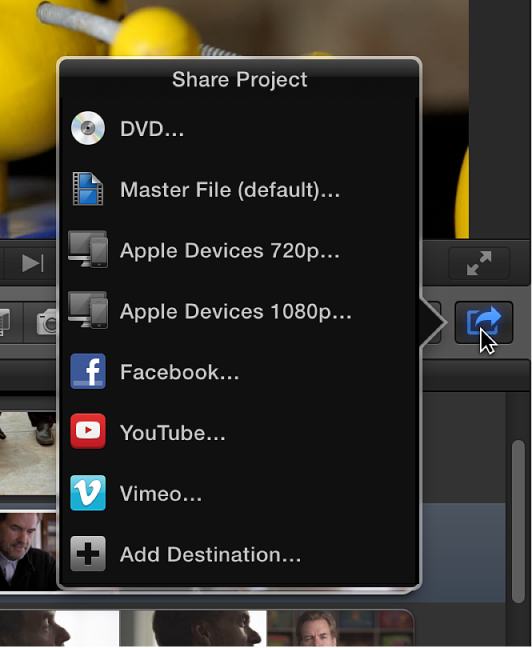This screenshot has width=532, height=648.
Task: Click the Facebook logo icon
Action: pos(88,371)
